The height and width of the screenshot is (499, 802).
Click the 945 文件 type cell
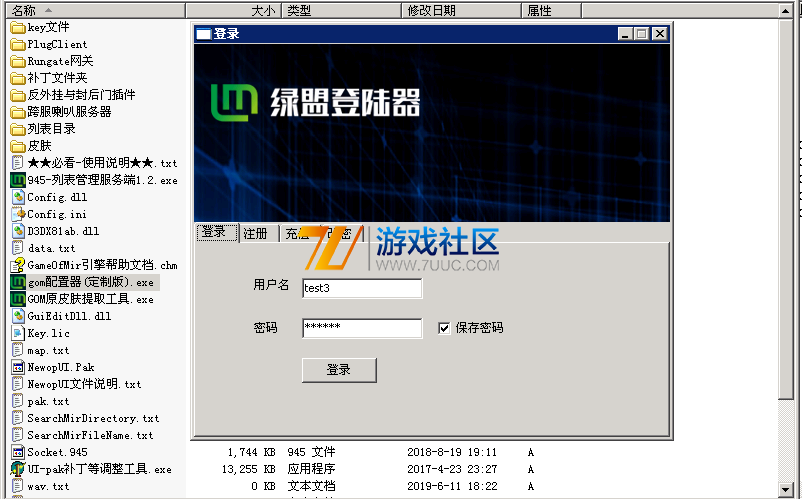(311, 452)
